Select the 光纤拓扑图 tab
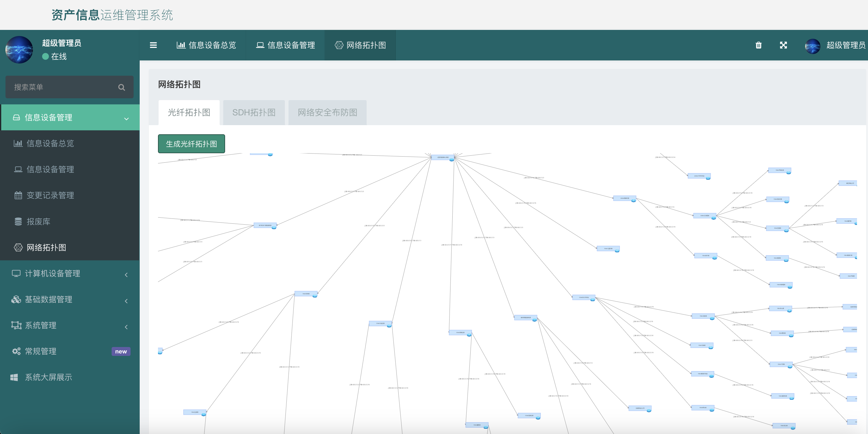Screen dimensions: 868x434 tap(189, 113)
